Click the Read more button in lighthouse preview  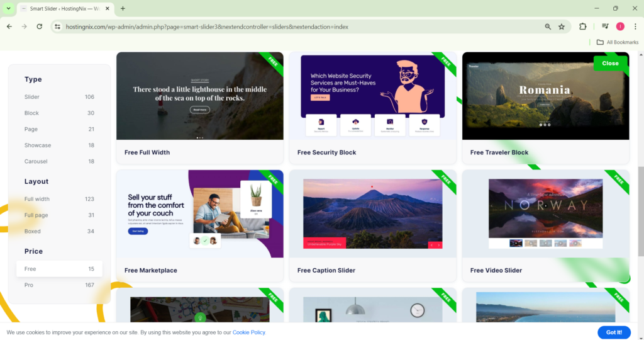tap(199, 110)
